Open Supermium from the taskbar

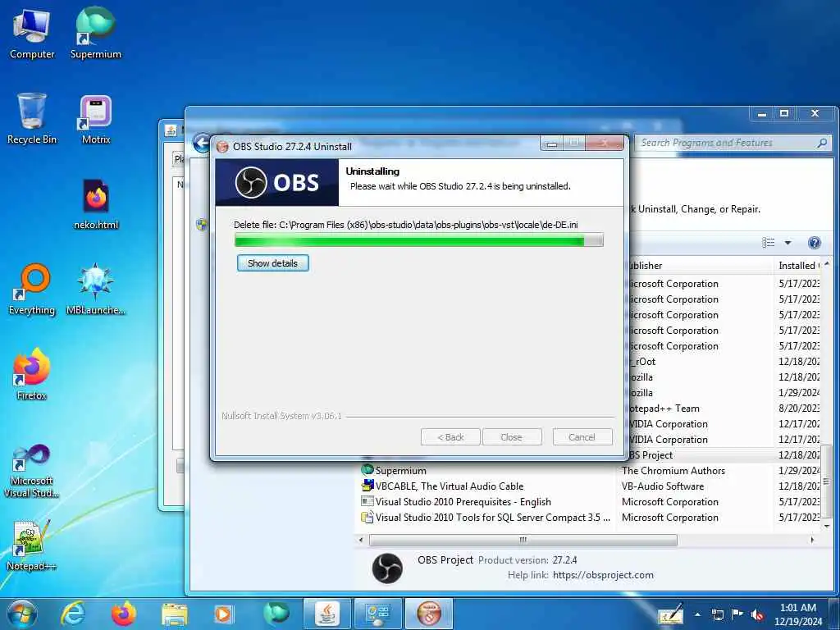pyautogui.click(x=276, y=614)
